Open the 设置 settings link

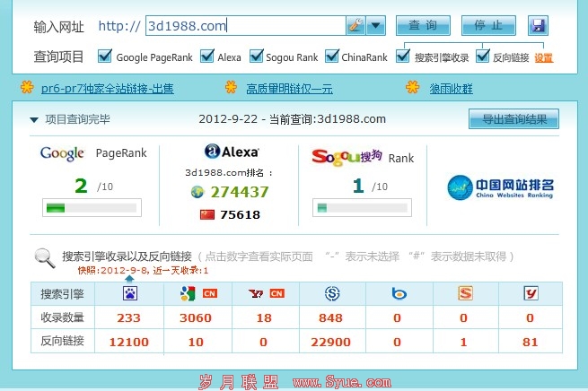pos(543,57)
